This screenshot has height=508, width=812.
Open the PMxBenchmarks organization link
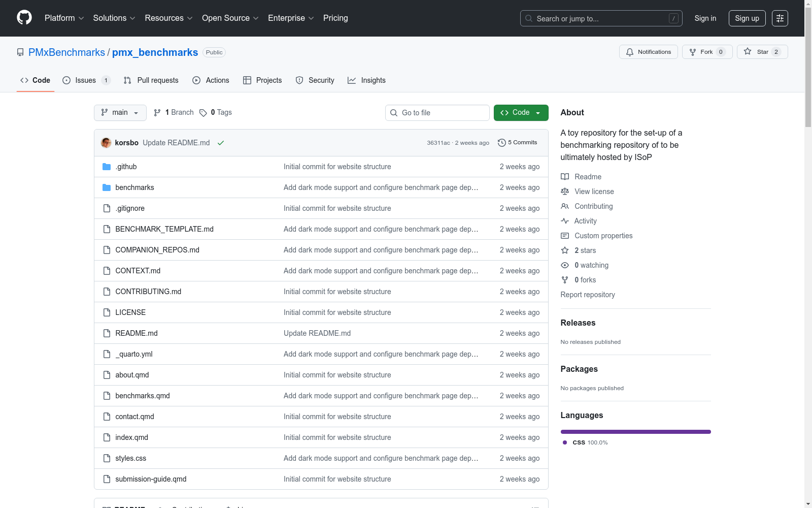coord(66,52)
